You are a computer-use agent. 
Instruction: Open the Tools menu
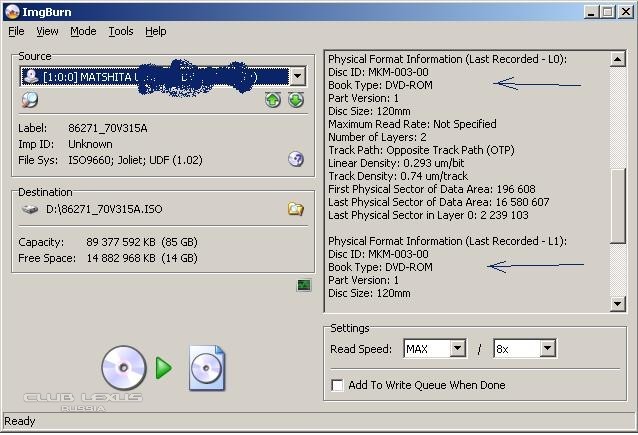pos(121,31)
